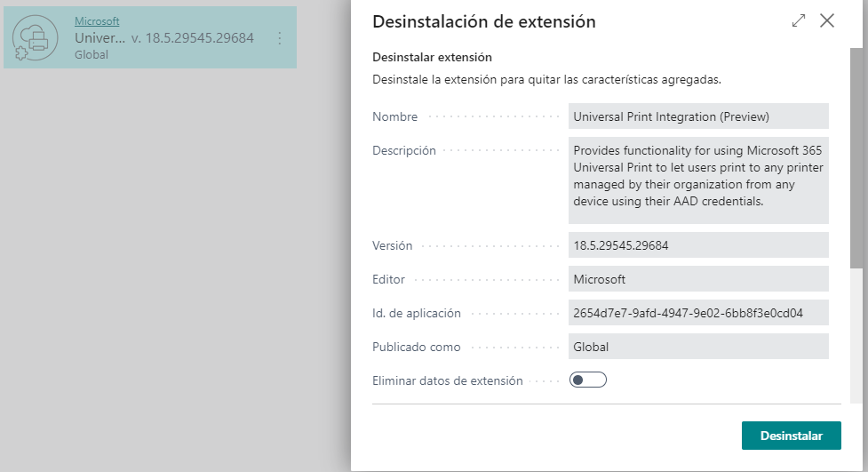868x472 pixels.
Task: Click the dialog's vertical scrollbar
Action: click(858, 158)
